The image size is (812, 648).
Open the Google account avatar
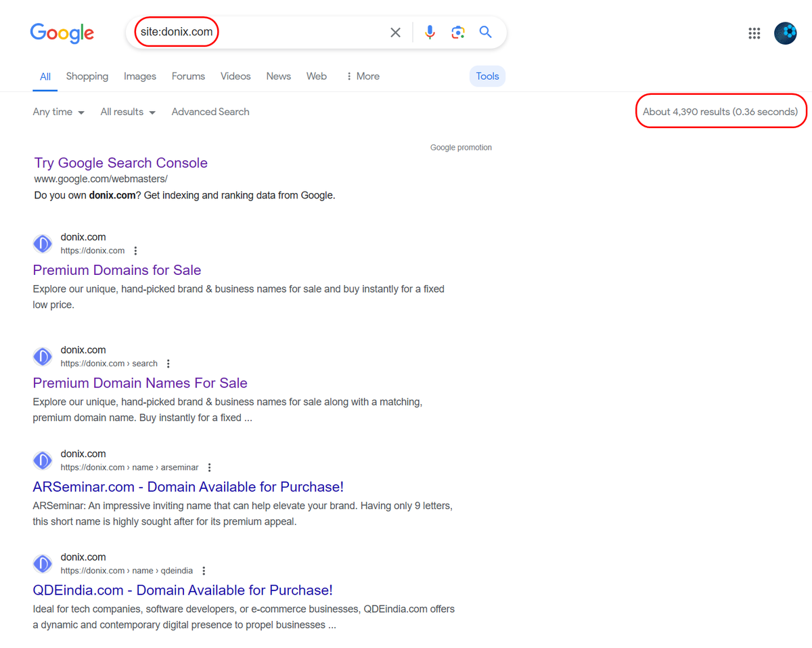click(x=786, y=33)
